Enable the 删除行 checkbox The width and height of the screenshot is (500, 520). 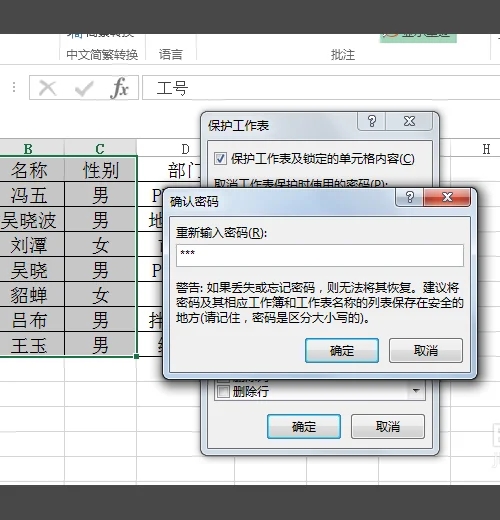point(223,391)
